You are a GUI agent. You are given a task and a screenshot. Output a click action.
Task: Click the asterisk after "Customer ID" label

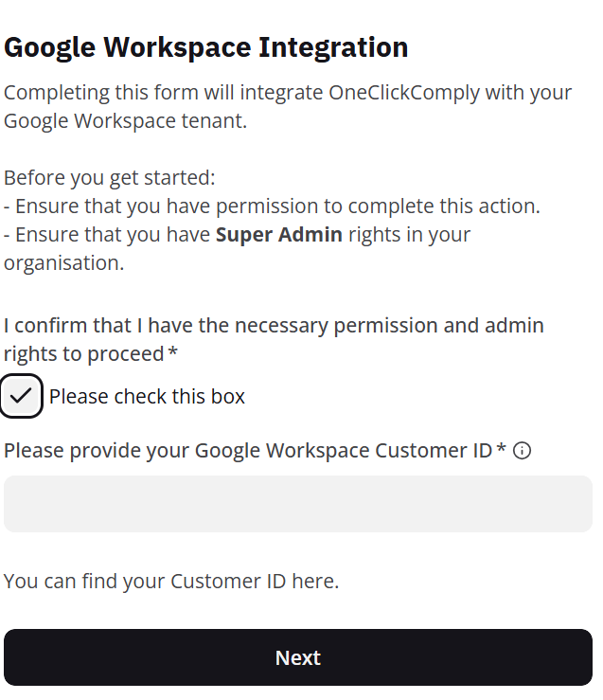[501, 450]
